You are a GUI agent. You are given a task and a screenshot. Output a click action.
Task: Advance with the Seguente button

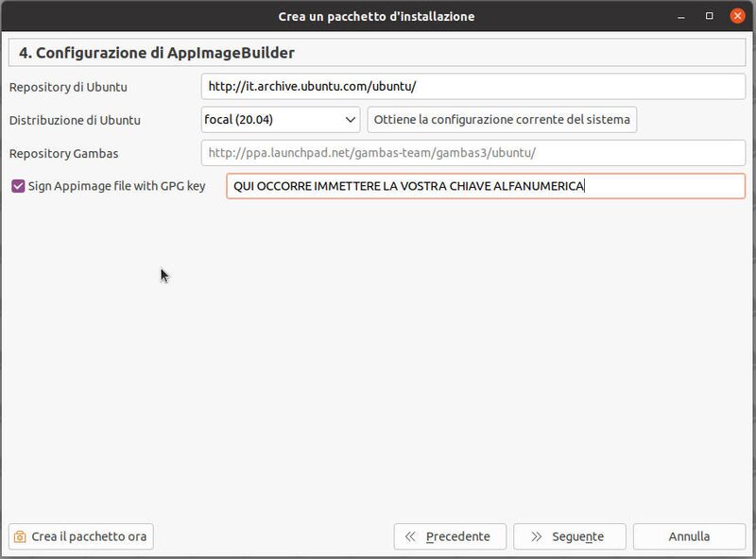point(570,536)
